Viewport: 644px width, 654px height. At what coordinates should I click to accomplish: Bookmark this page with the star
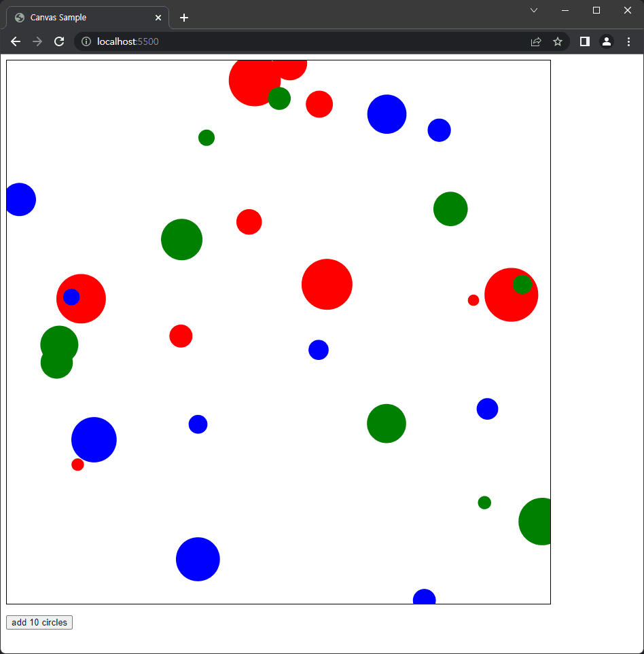(558, 41)
